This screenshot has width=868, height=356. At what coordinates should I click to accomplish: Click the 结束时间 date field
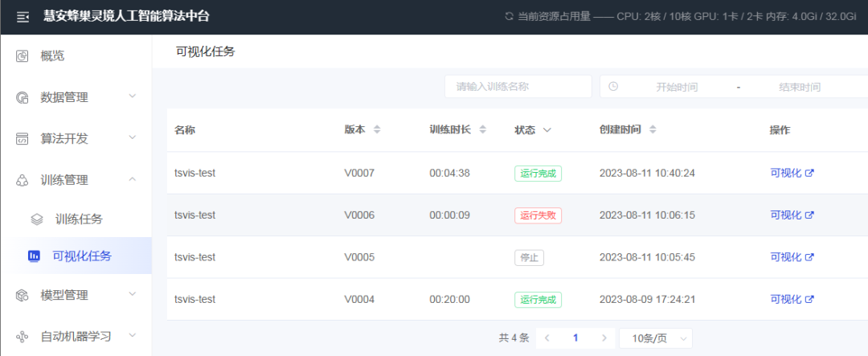click(799, 87)
